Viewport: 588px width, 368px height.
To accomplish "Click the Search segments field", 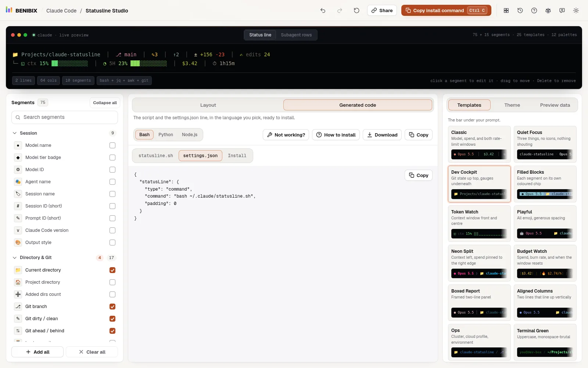I will coord(65,117).
